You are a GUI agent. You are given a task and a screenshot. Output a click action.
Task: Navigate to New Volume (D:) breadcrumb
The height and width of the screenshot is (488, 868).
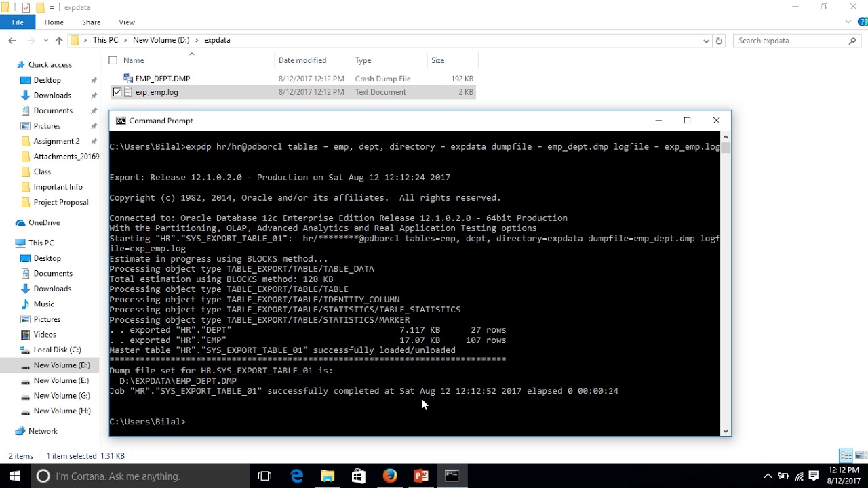click(161, 41)
